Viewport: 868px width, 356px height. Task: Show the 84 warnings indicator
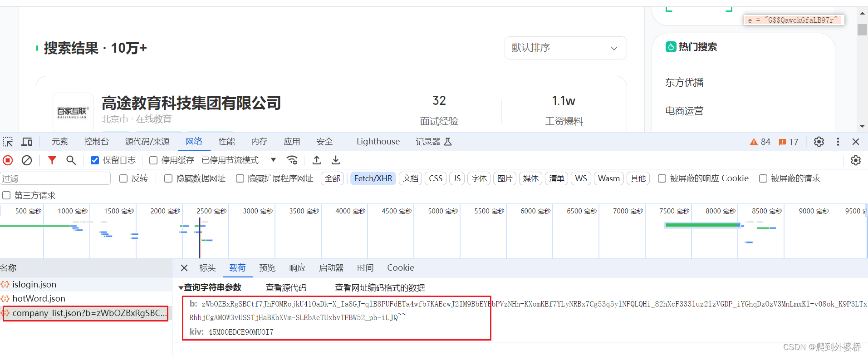tap(760, 142)
